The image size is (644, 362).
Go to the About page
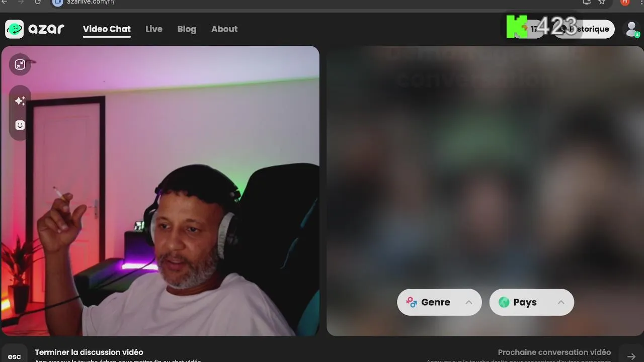tap(224, 29)
